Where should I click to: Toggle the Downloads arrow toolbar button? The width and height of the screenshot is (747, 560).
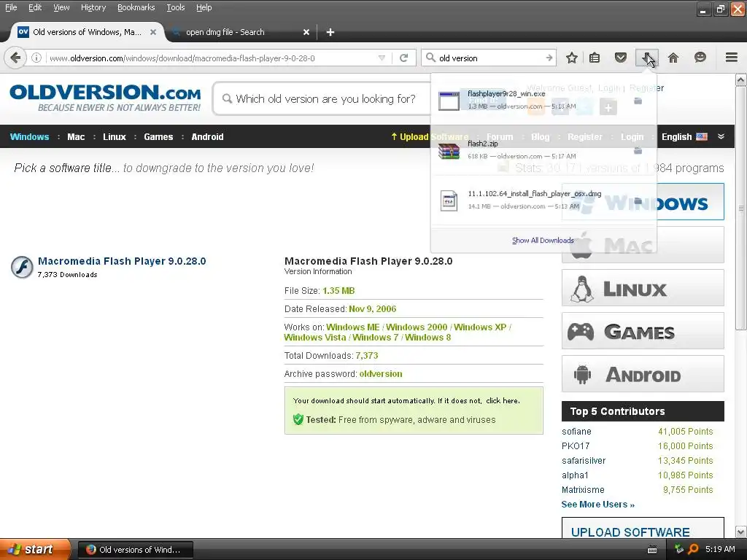[647, 58]
